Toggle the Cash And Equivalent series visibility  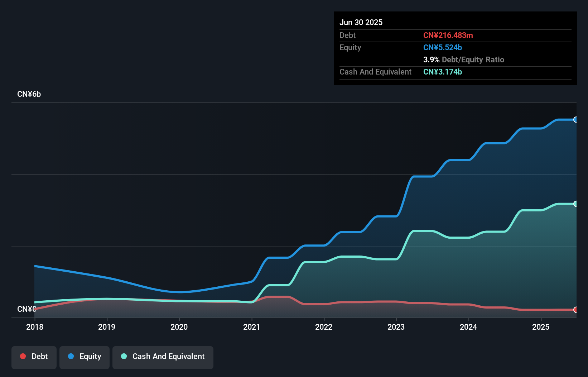point(163,357)
